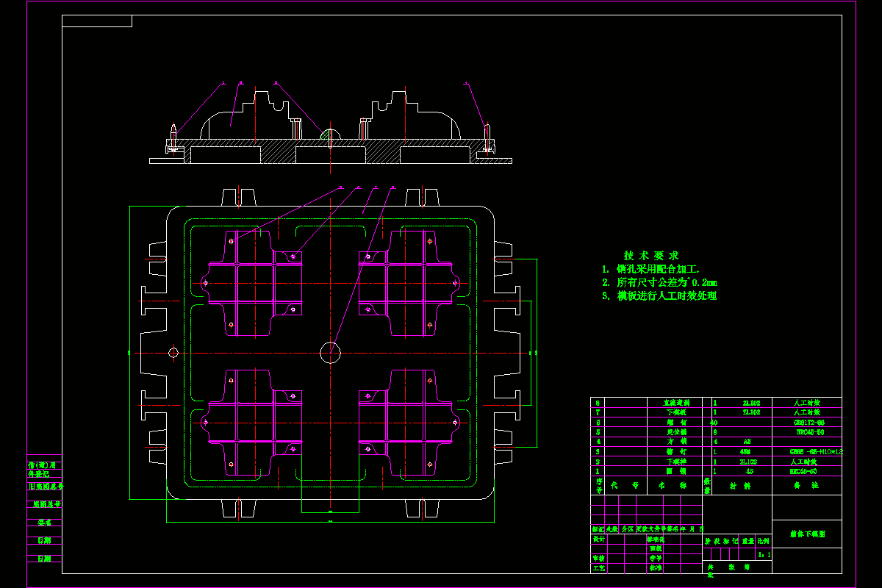Click material "A3" in row 4
The width and height of the screenshot is (882, 588).
click(x=747, y=442)
